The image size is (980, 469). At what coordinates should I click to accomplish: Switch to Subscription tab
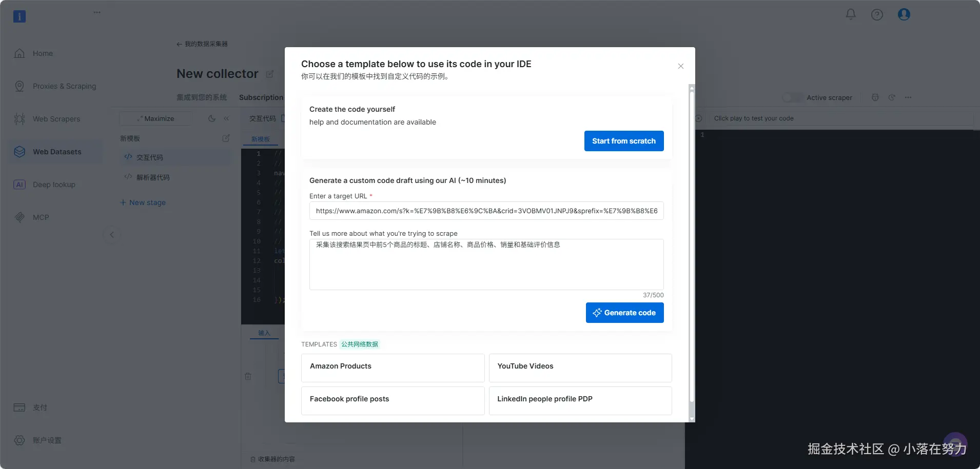[x=261, y=97]
